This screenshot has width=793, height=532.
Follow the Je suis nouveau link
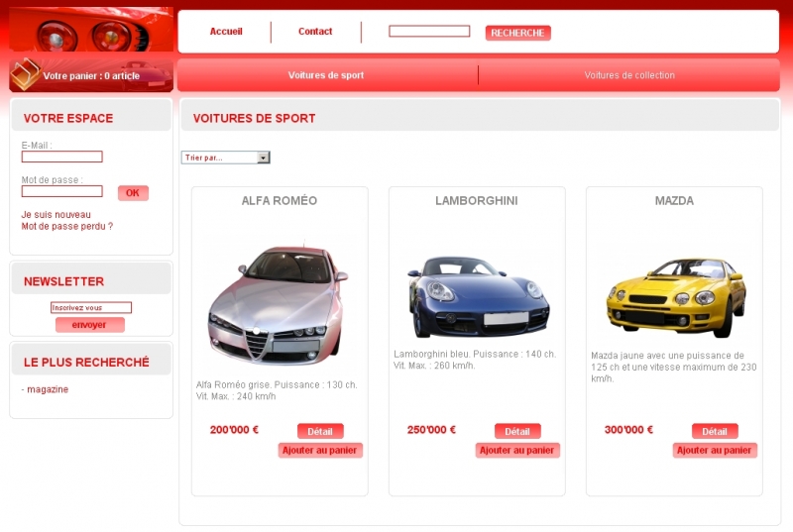(57, 215)
